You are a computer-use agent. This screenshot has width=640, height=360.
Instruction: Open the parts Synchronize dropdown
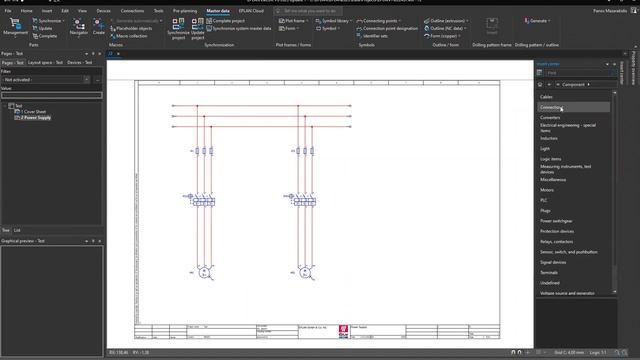[64, 20]
